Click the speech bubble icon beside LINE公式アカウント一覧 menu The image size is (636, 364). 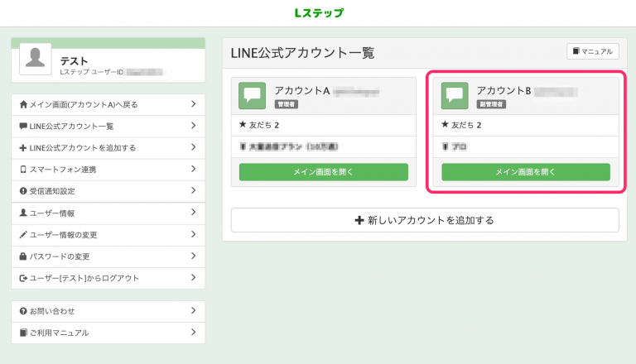click(23, 126)
